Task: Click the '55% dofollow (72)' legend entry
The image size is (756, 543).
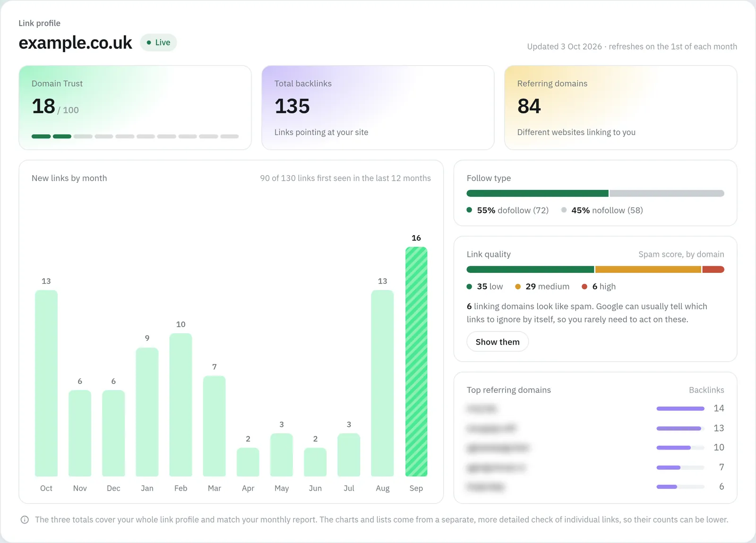Action: [508, 211]
